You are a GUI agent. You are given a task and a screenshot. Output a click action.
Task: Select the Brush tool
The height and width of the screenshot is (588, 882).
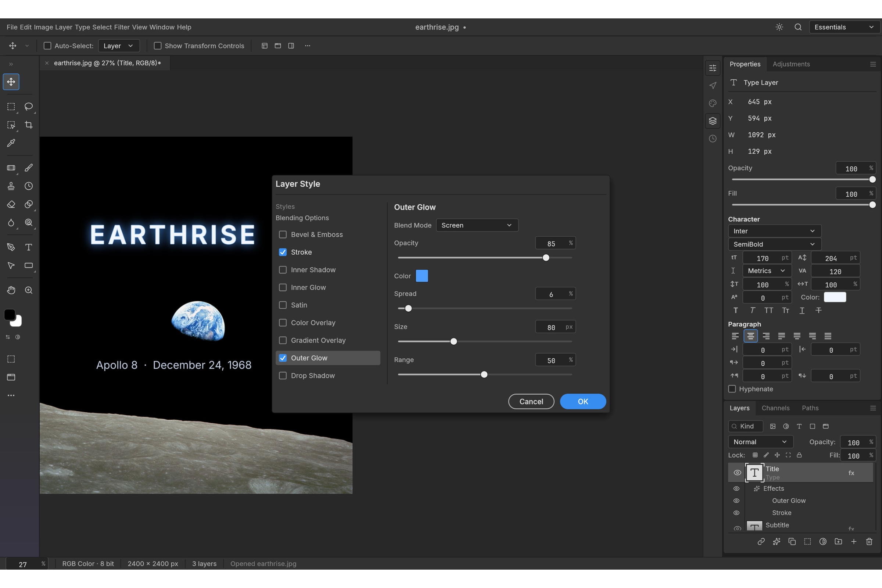29,168
